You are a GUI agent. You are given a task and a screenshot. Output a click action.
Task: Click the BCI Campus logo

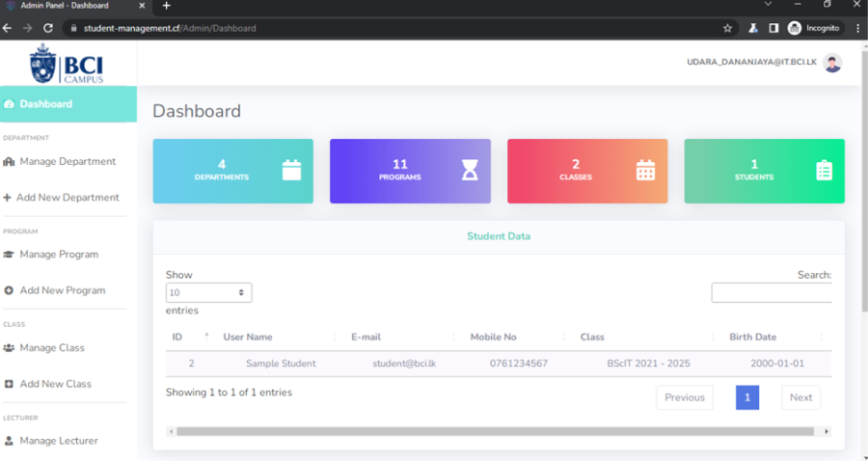point(67,64)
